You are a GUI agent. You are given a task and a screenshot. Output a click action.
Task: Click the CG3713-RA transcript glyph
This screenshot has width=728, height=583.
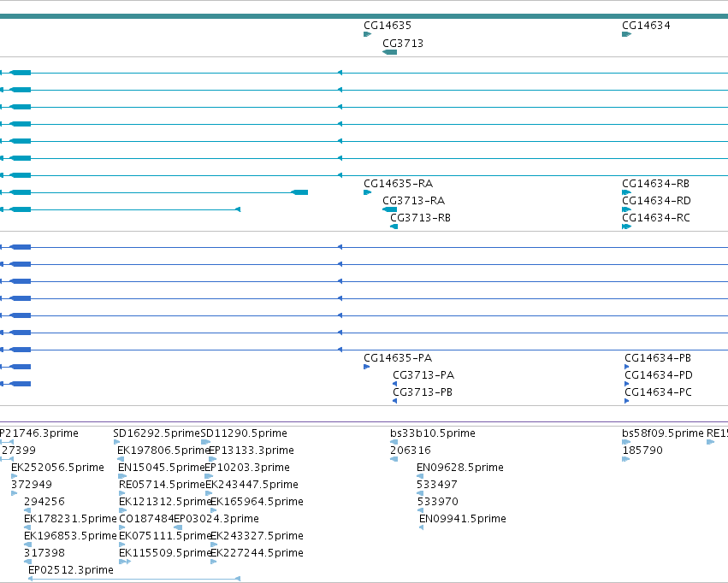[x=389, y=209]
